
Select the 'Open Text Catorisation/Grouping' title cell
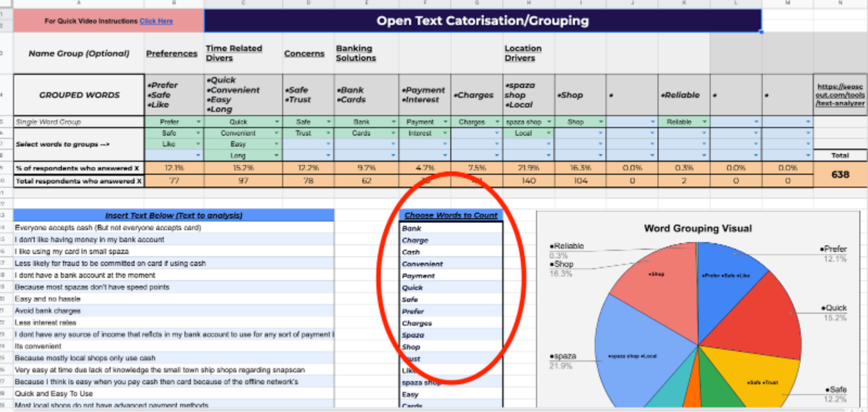pyautogui.click(x=483, y=21)
